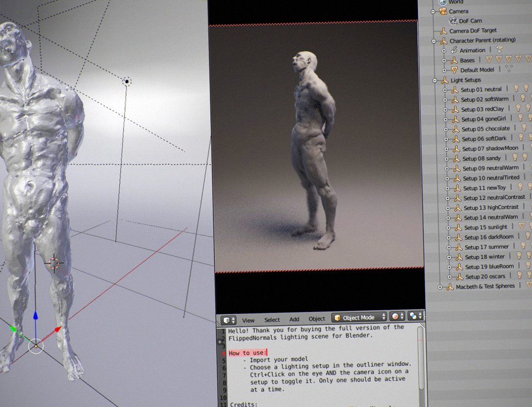Click the '- Import your model' text line
The width and height of the screenshot is (532, 407).
tap(275, 360)
